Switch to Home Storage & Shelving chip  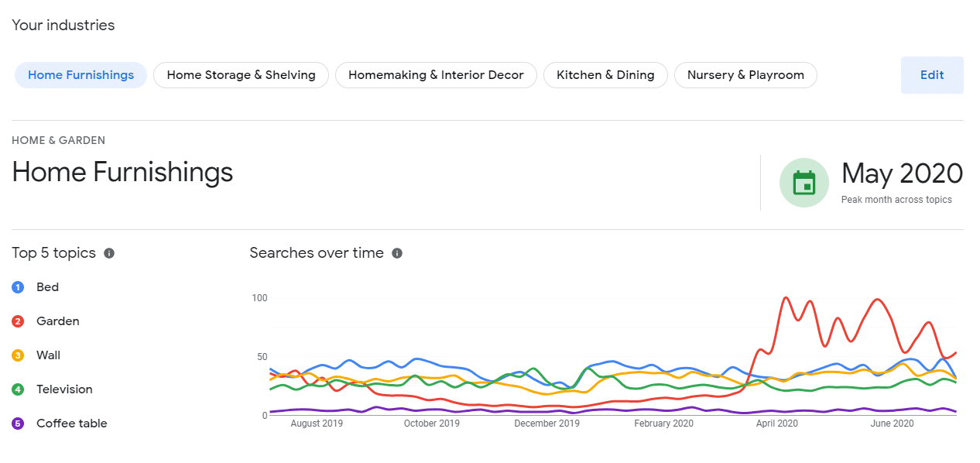click(241, 75)
